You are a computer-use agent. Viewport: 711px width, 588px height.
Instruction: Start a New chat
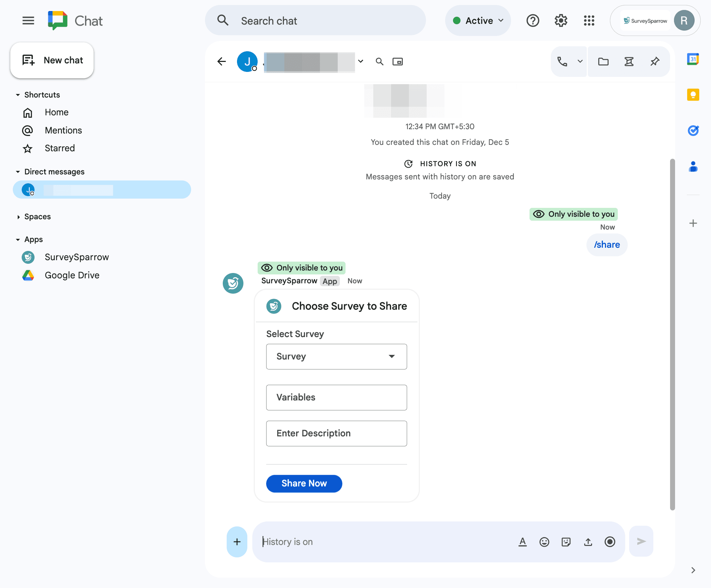click(52, 60)
